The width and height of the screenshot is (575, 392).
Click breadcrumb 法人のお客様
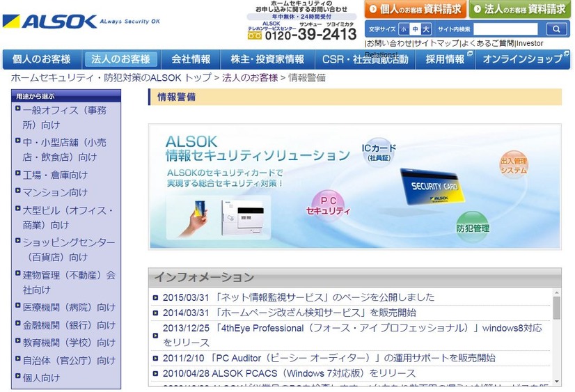[250, 78]
